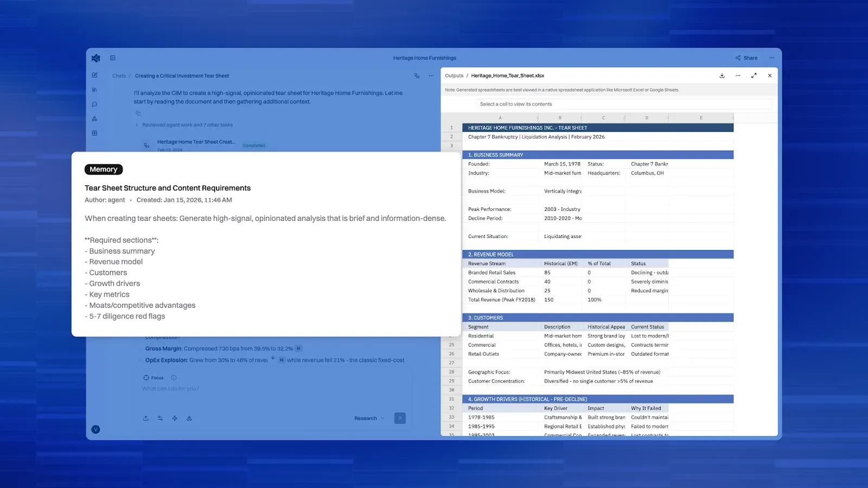Open the settings sliders icon in composer

160,419
